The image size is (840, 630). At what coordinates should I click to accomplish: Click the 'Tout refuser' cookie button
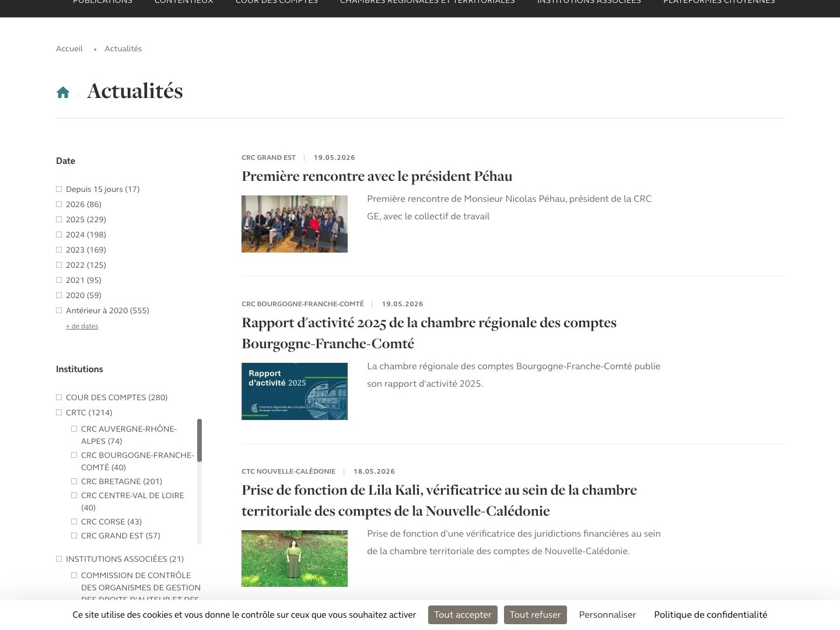pyautogui.click(x=535, y=615)
